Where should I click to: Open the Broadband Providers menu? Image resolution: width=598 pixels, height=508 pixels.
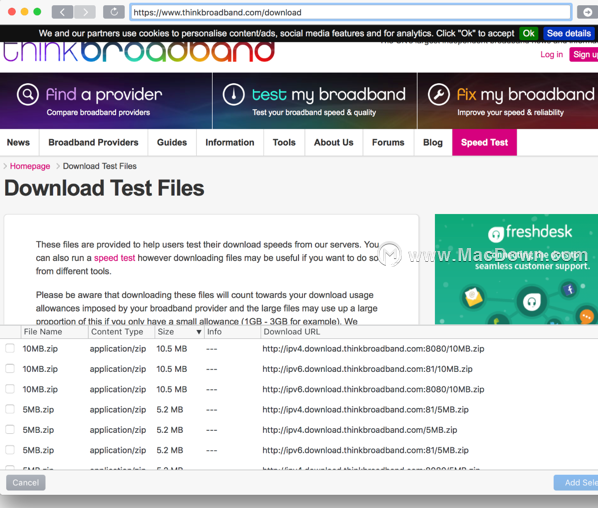[x=93, y=142]
